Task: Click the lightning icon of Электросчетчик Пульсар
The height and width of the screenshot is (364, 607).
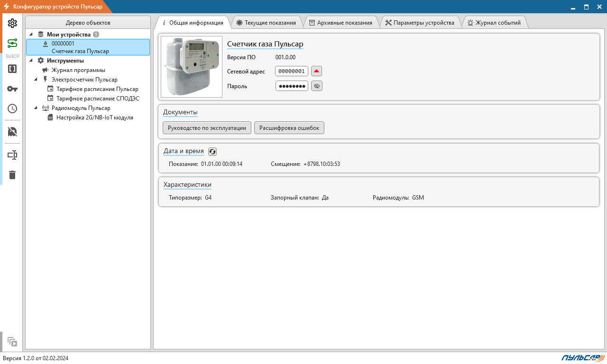Action: [x=46, y=80]
